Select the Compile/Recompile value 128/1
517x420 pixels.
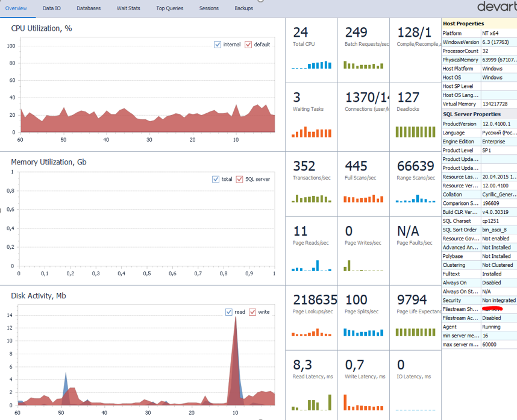point(415,33)
